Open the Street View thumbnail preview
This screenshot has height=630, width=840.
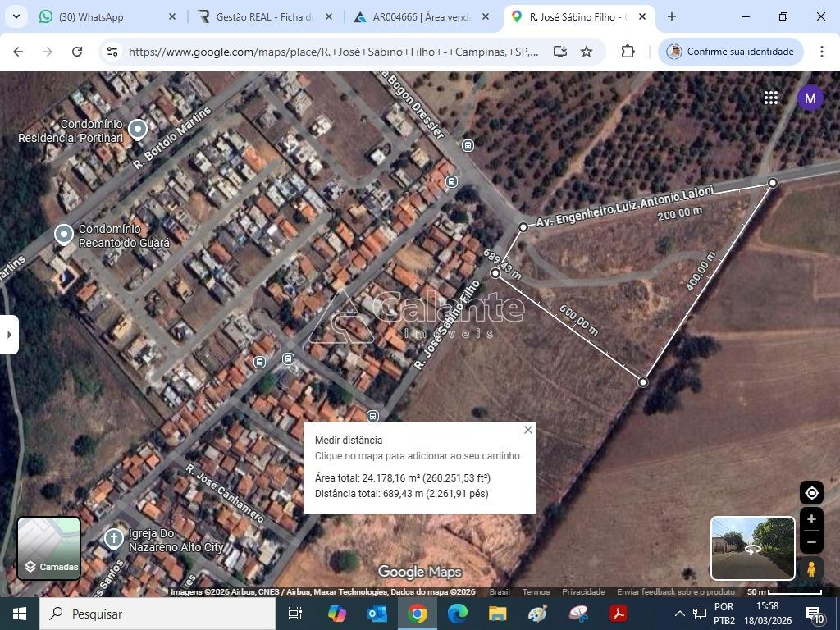(x=752, y=548)
